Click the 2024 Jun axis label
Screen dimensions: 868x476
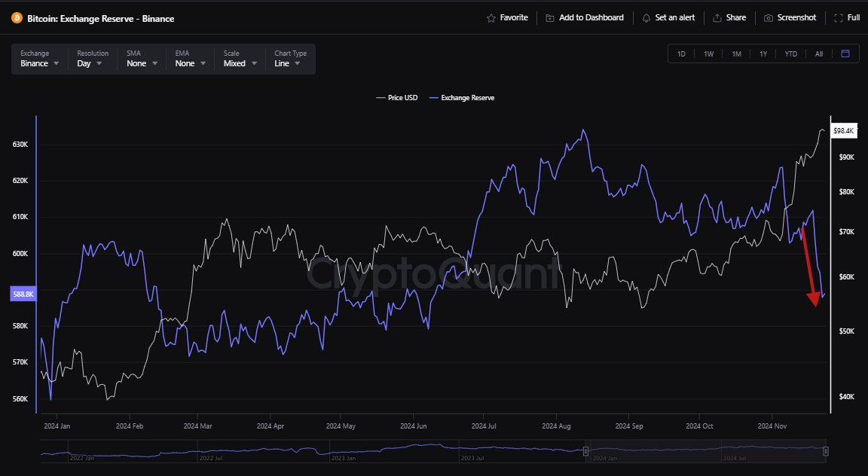pyautogui.click(x=414, y=426)
